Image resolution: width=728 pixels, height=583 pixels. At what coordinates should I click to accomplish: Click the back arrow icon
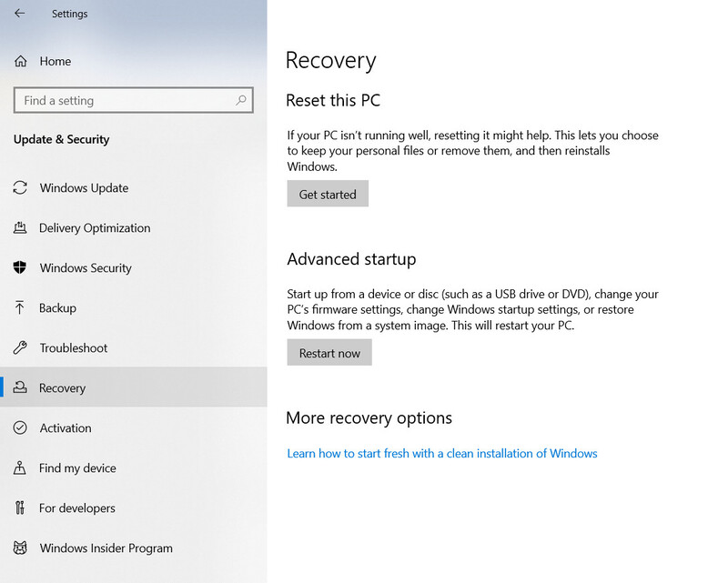coord(19,14)
